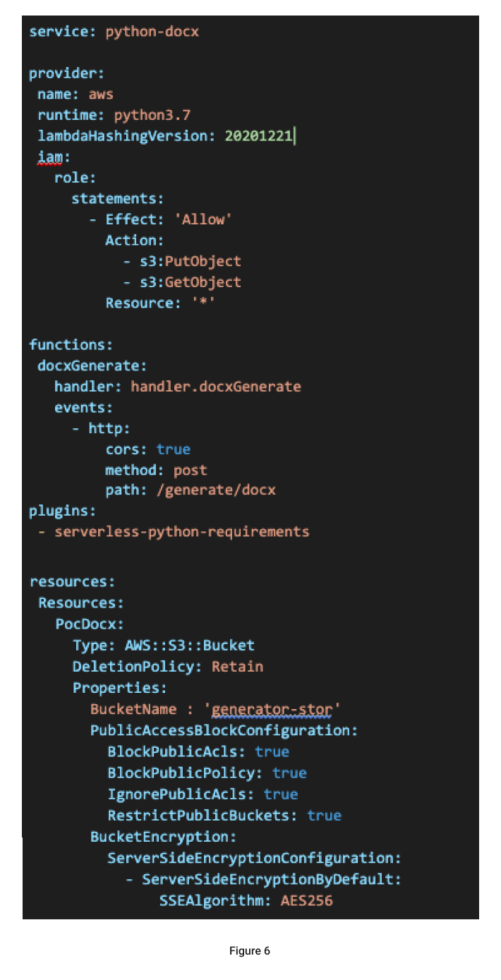Click the "Figure 6" caption
This screenshot has width=501, height=980.
(250, 951)
